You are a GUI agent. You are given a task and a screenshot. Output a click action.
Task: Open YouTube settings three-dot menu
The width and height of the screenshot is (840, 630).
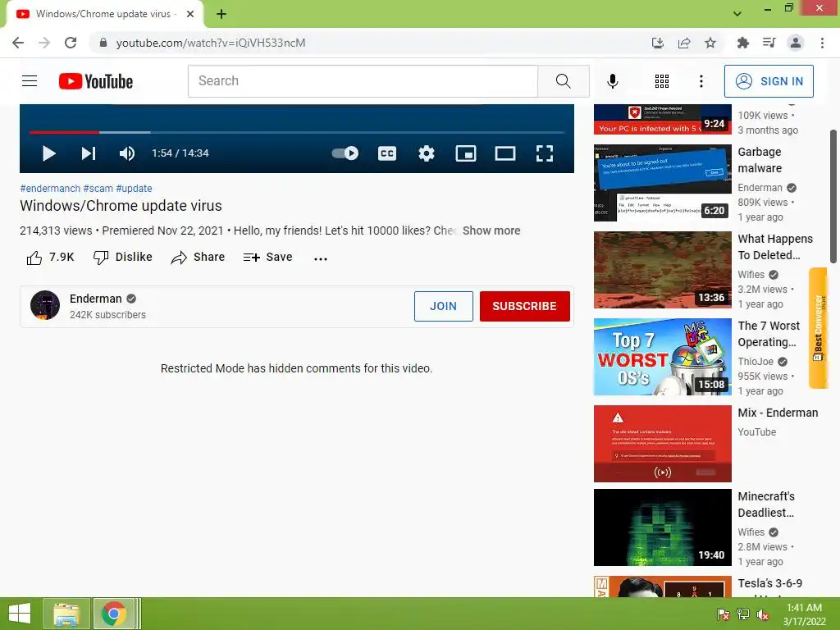coord(701,81)
